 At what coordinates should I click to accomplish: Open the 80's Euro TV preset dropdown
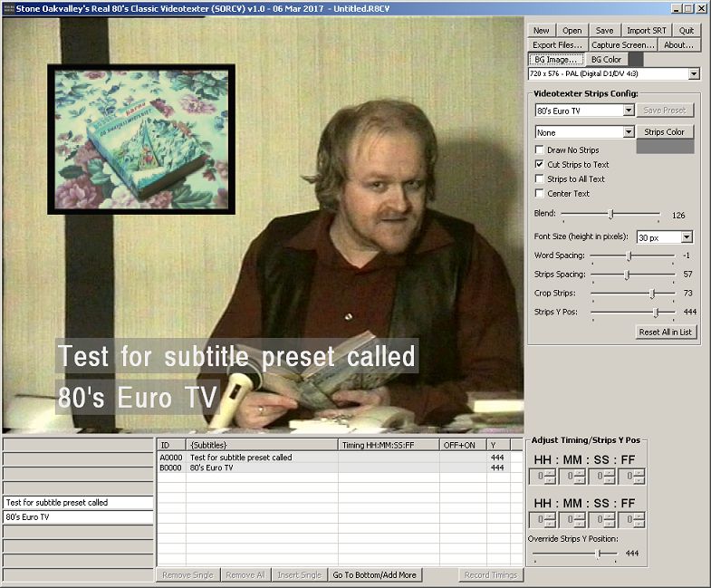(x=629, y=111)
